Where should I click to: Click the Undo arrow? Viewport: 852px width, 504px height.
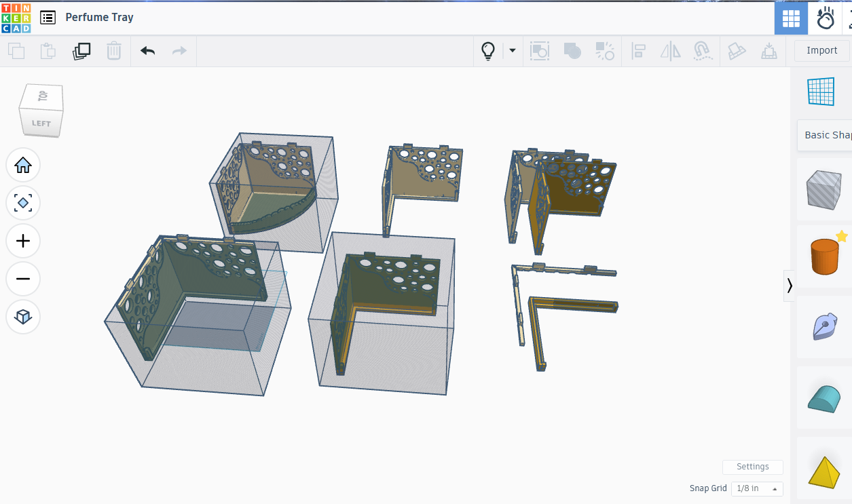147,50
